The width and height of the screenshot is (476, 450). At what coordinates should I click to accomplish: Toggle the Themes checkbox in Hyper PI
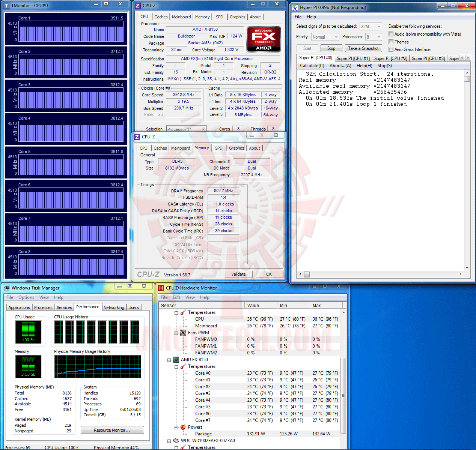[x=391, y=42]
